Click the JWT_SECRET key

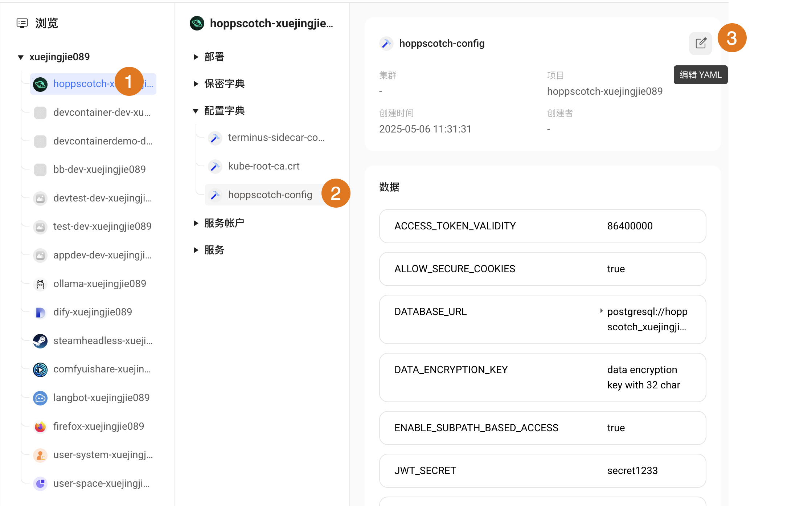tap(425, 471)
